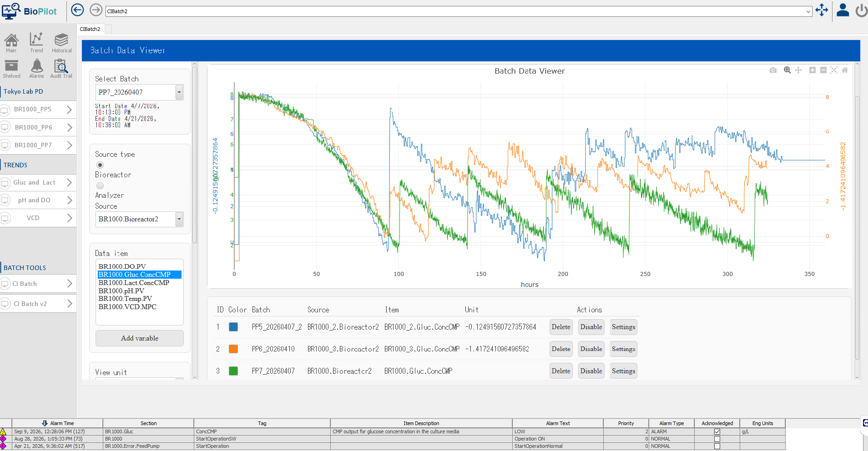
Task: Open the VCD trend menu item
Action: [x=38, y=218]
